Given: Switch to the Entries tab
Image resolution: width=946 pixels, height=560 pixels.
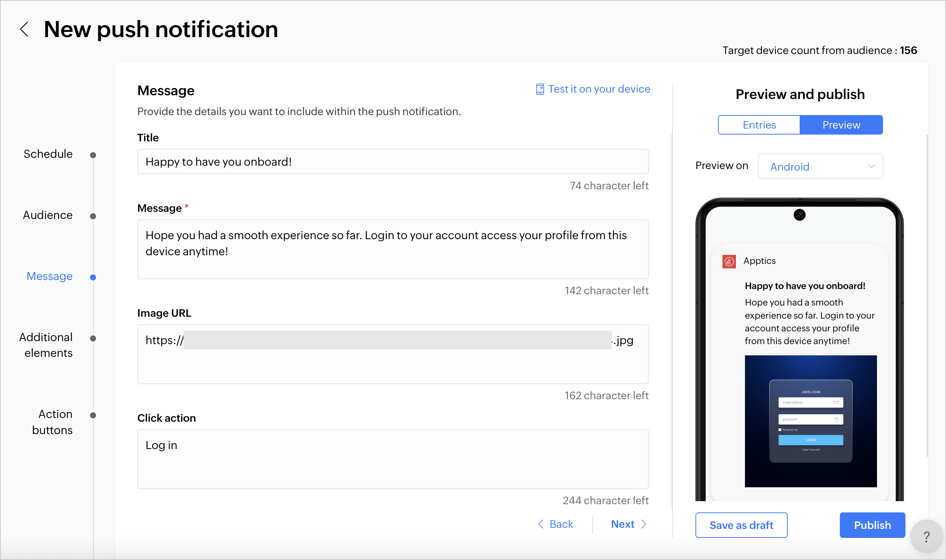Looking at the screenshot, I should (759, 125).
